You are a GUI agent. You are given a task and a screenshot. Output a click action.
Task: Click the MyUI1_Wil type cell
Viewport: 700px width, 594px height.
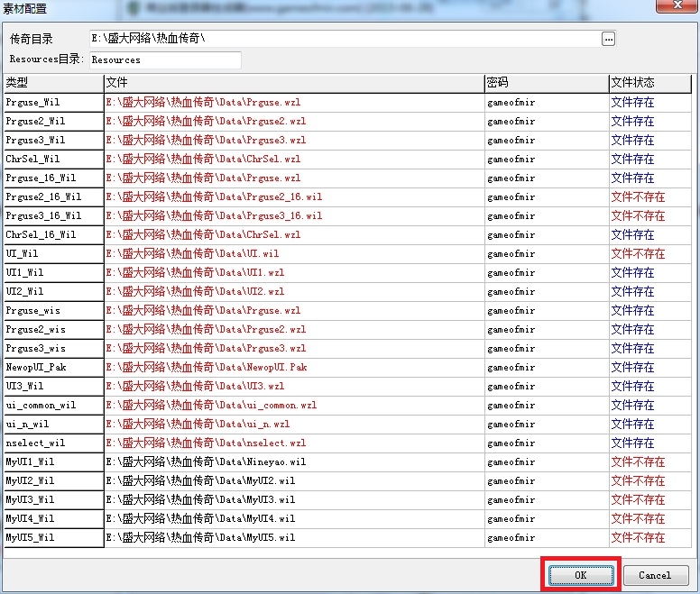click(x=52, y=462)
